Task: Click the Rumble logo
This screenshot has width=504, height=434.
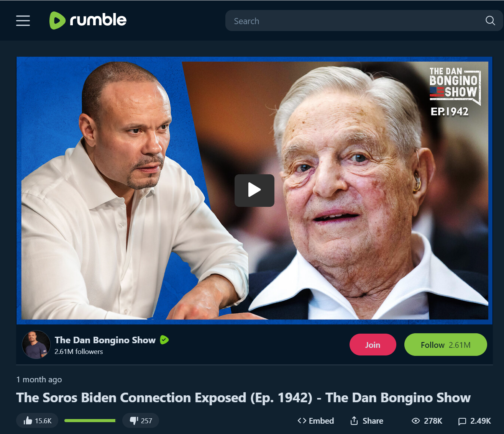Action: tap(88, 20)
